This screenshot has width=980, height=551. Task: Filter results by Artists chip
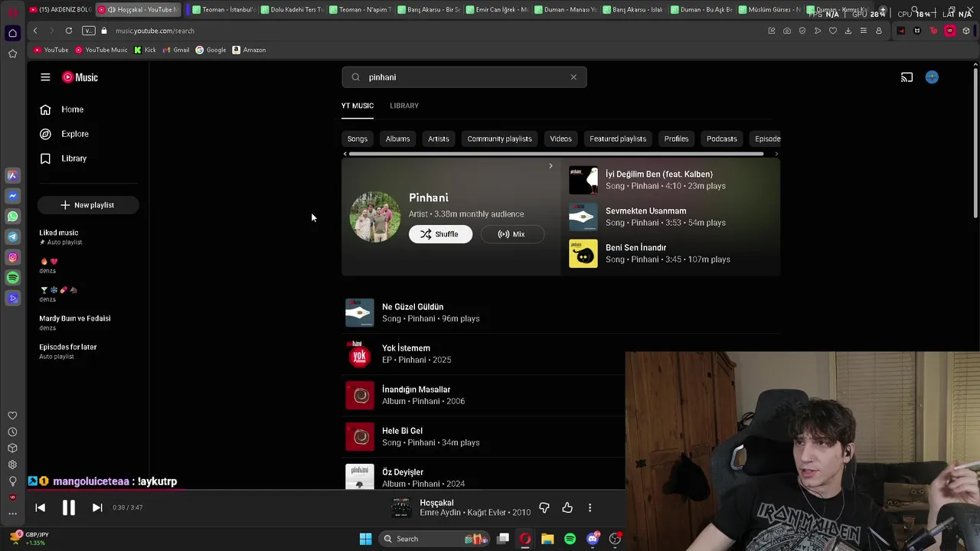tap(439, 139)
